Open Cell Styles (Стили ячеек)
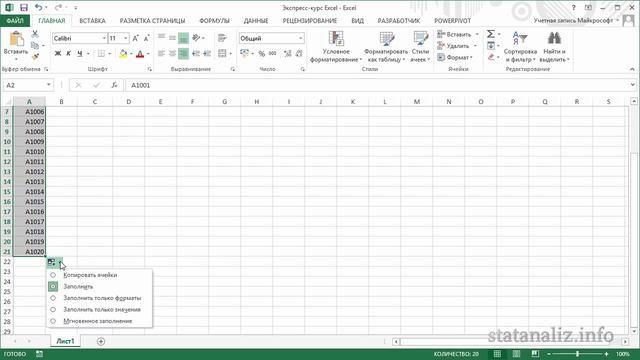 (420, 47)
